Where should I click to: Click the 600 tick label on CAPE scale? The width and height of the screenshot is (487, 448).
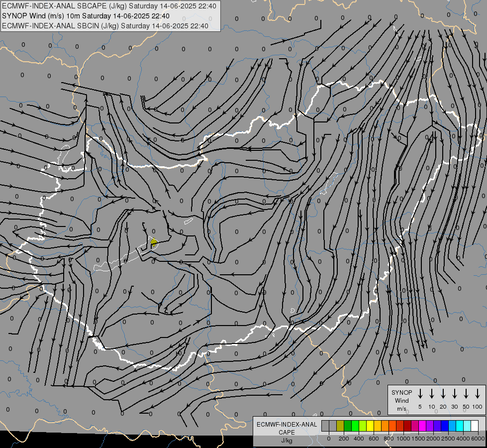(x=374, y=439)
